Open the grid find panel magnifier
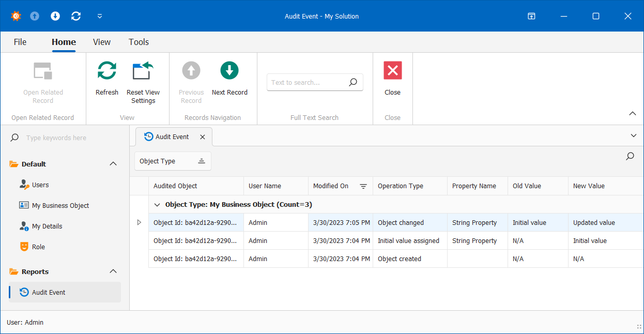 [630, 156]
